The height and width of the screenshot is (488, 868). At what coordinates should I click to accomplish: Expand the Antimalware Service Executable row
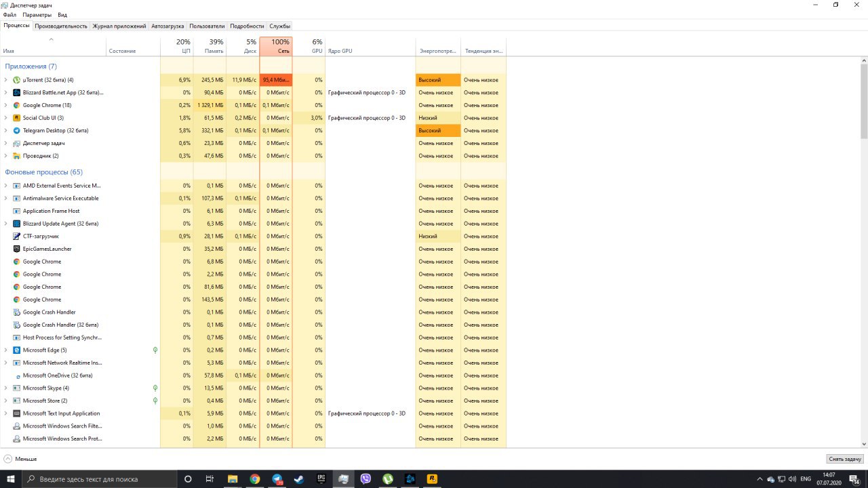[x=6, y=198]
